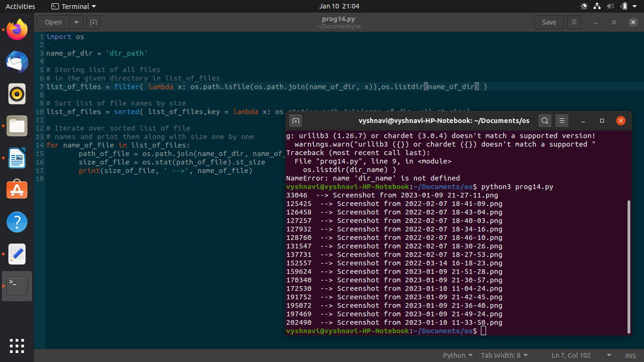Open the Tab Width: 8 dropdown

(504, 355)
